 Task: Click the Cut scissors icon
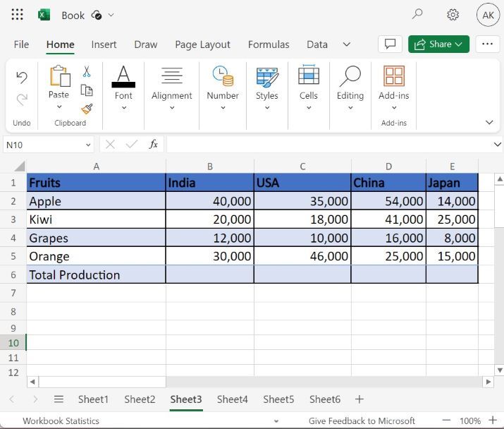pos(87,72)
